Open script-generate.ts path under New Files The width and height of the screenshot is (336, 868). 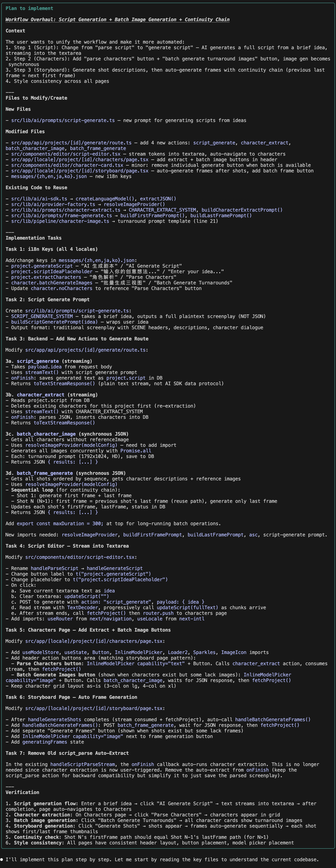tap(63, 120)
